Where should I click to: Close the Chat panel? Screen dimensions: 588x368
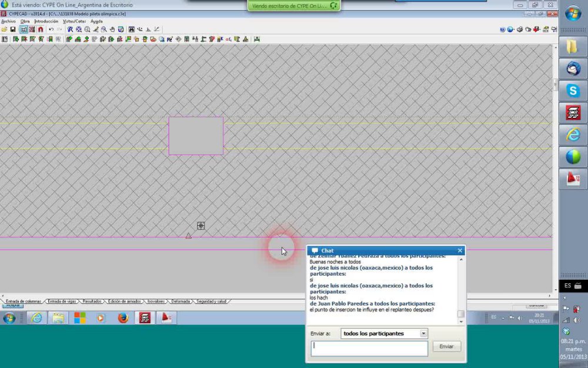(460, 250)
